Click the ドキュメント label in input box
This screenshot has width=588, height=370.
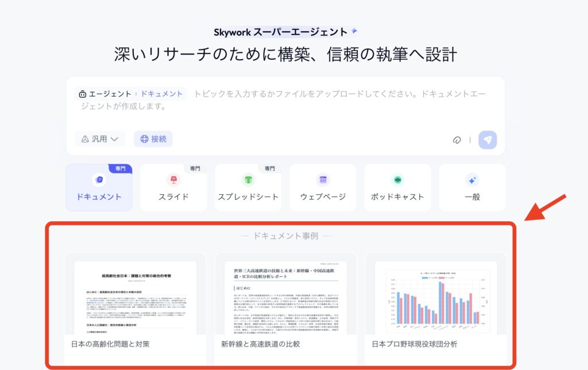pyautogui.click(x=161, y=94)
